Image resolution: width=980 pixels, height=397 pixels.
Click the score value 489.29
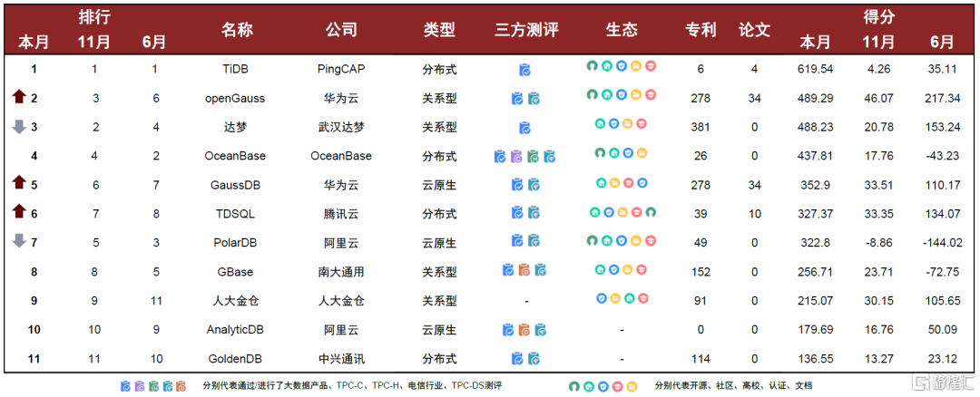(x=816, y=99)
